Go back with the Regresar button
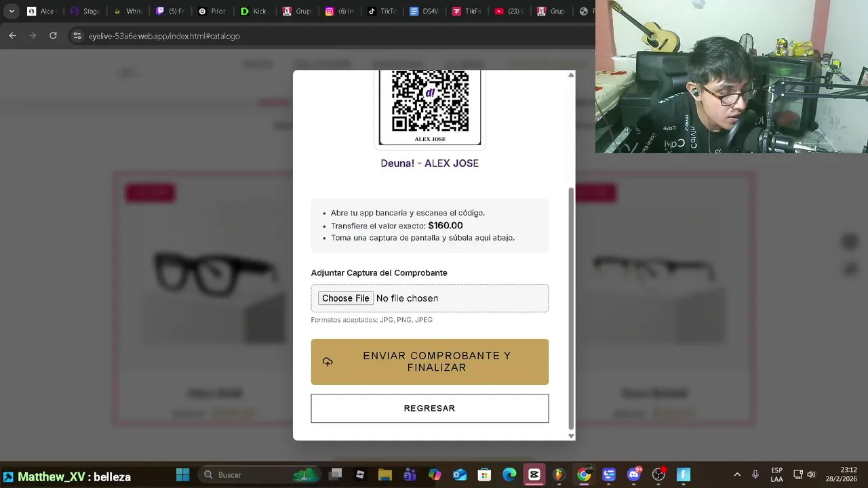This screenshot has height=488, width=868. (430, 409)
